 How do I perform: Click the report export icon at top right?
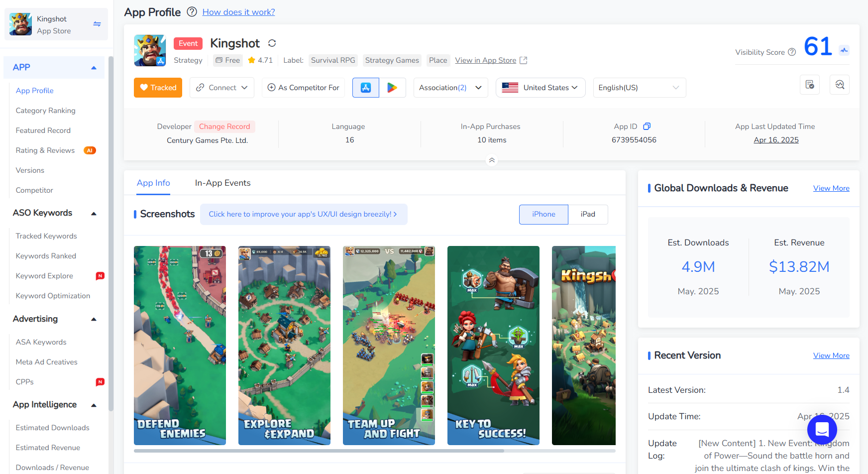coord(810,85)
